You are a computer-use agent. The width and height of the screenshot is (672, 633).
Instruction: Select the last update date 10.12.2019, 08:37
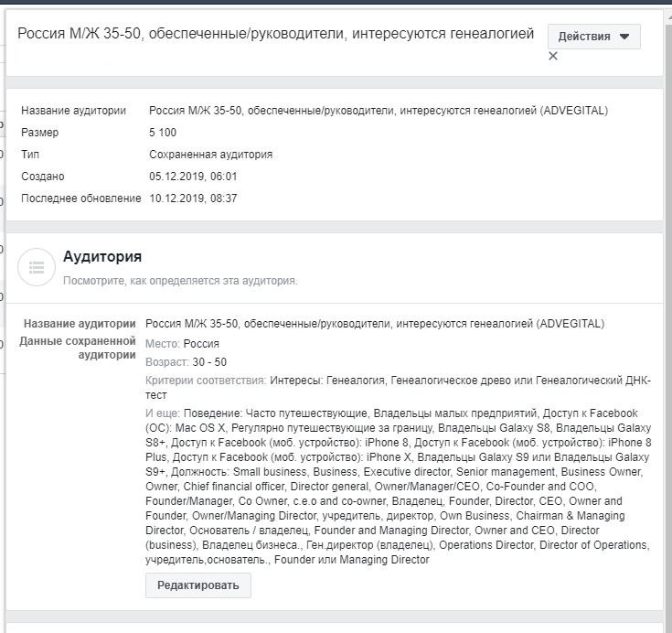(x=193, y=198)
